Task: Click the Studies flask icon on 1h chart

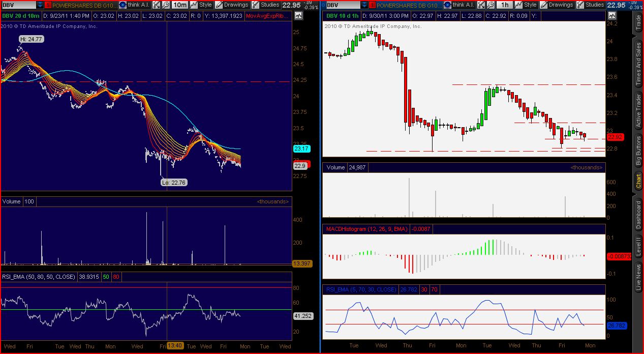Action: point(580,5)
